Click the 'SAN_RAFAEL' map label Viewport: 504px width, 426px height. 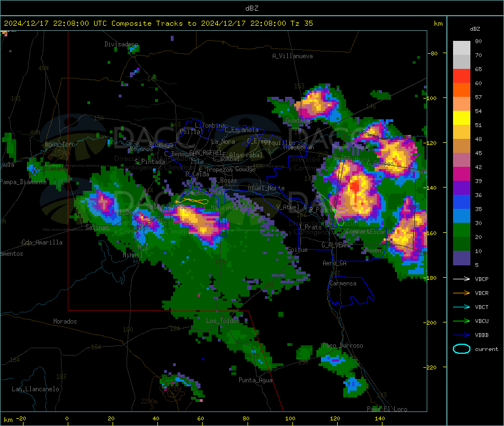(x=206, y=152)
